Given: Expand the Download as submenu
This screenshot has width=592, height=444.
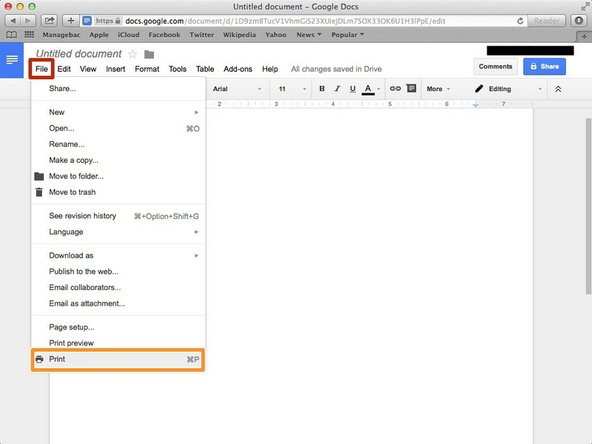Looking at the screenshot, I should tap(118, 256).
